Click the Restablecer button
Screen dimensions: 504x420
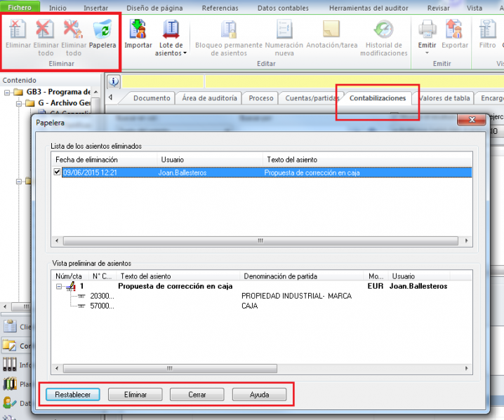click(x=73, y=394)
